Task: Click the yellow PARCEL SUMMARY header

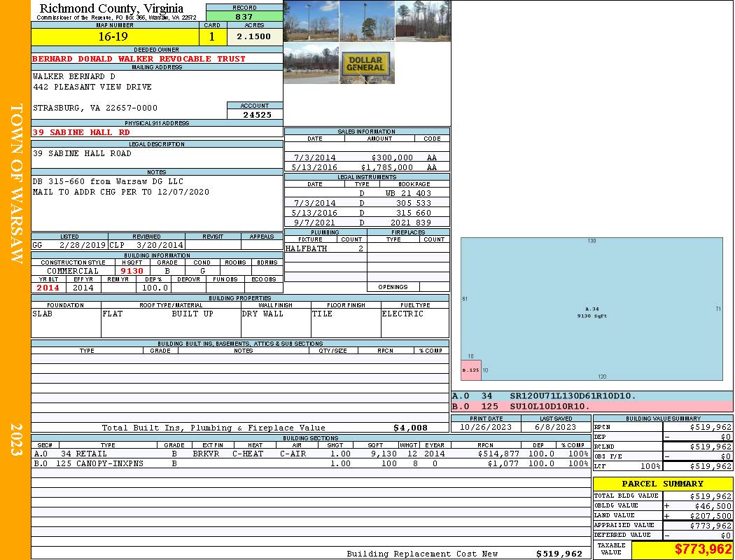Action: click(x=662, y=484)
